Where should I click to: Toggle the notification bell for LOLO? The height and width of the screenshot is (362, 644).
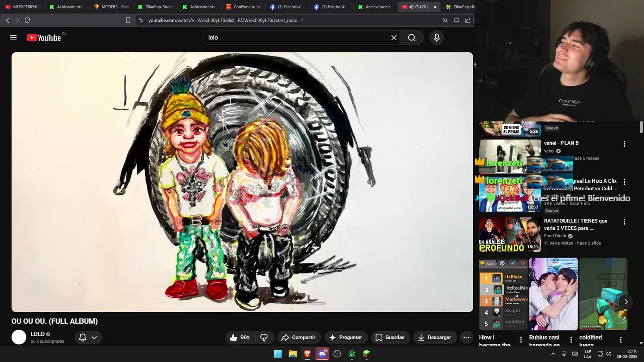click(x=83, y=337)
